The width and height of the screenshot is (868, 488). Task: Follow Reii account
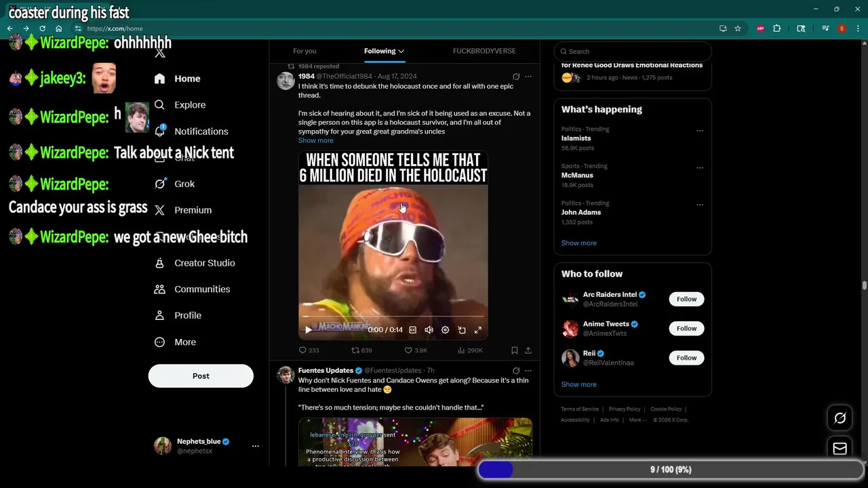[x=686, y=358]
